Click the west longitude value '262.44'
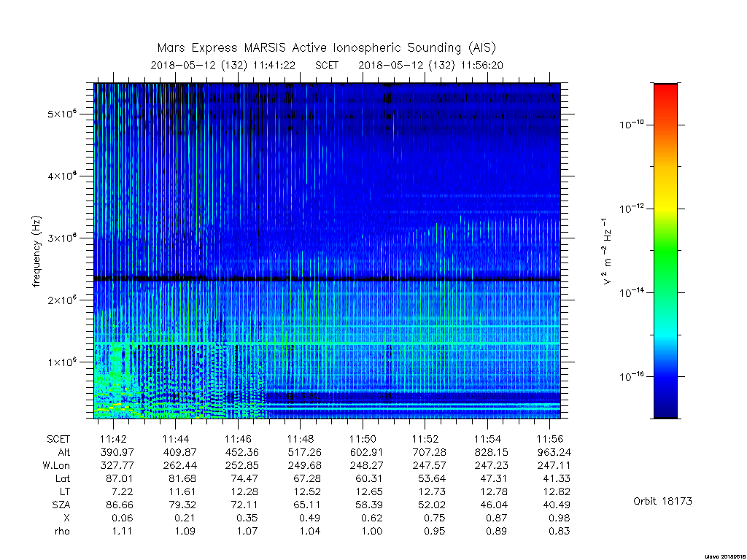 click(x=179, y=465)
